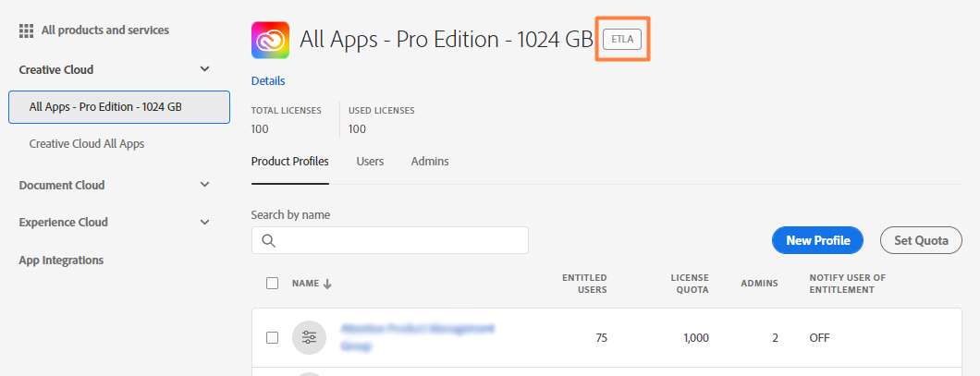Expand the Experience Cloud section
Viewport: 980px width, 376px height.
tap(205, 222)
